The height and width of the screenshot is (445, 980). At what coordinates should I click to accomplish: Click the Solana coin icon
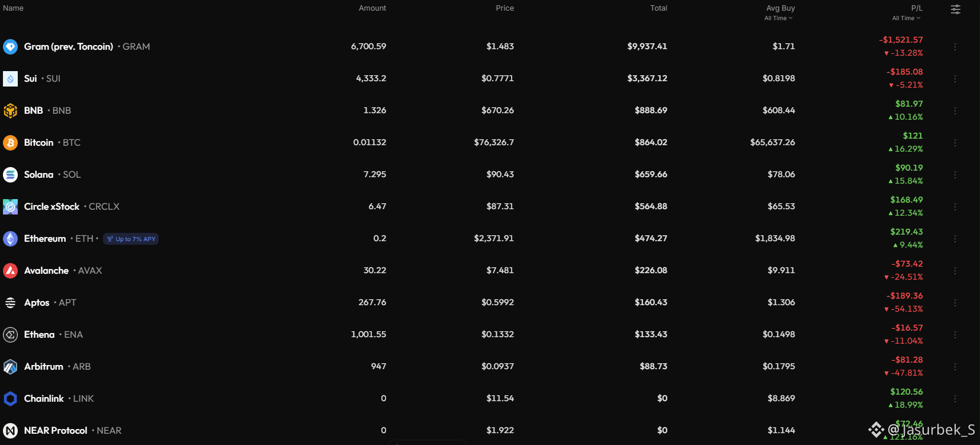pyautogui.click(x=10, y=175)
